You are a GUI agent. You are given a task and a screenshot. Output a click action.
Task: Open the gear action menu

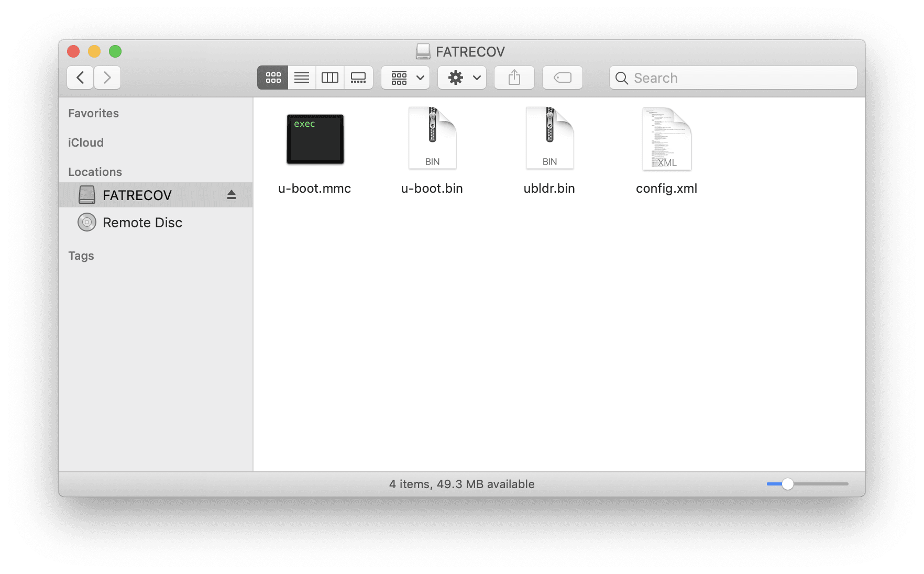point(462,78)
